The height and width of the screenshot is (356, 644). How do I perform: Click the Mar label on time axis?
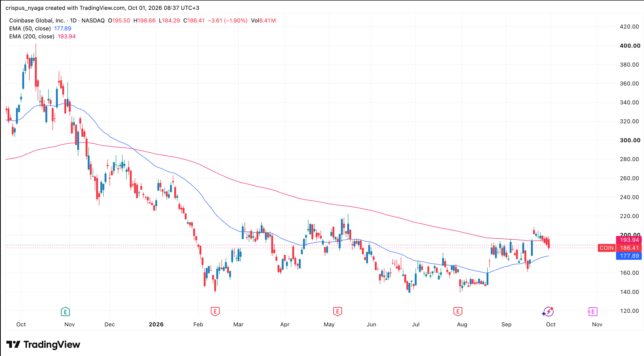coord(238,324)
